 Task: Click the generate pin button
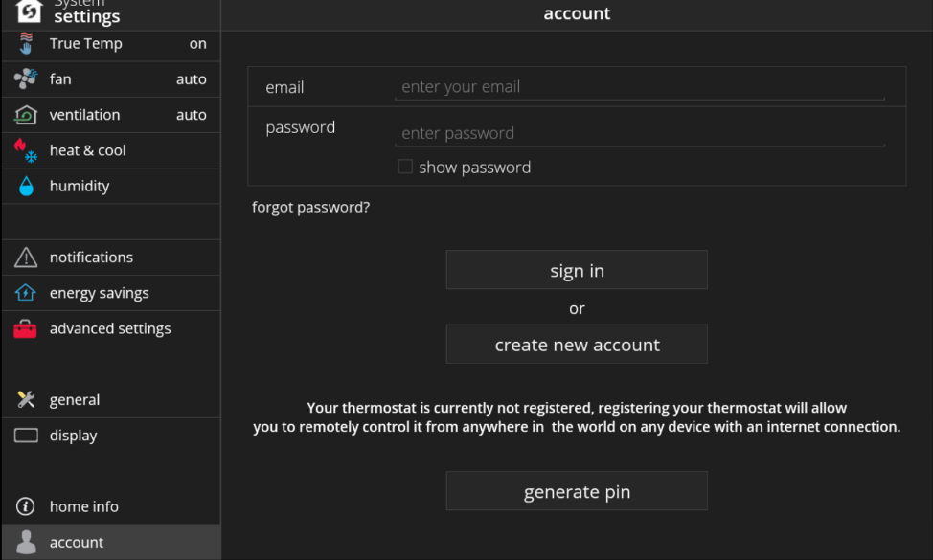coord(577,491)
